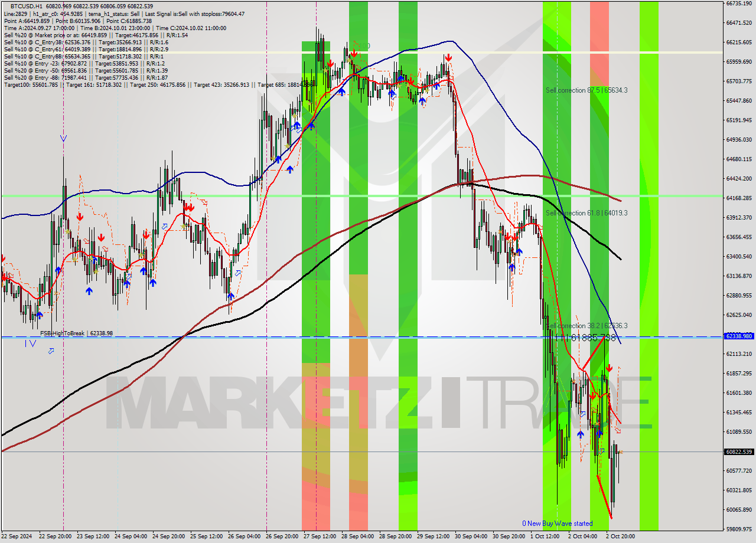756x543 pixels.
Task: Click time axis label '29 Sep 12:00'
Action: 433,537
